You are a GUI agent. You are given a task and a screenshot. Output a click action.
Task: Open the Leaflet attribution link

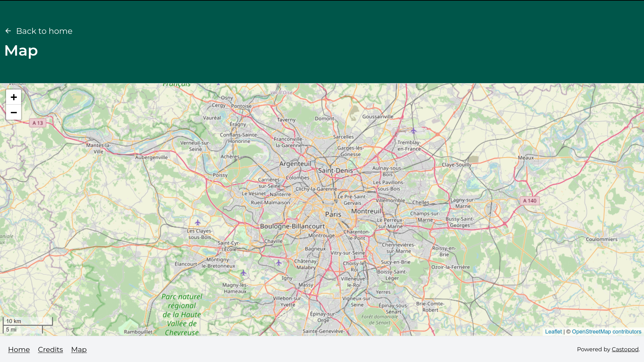553,331
